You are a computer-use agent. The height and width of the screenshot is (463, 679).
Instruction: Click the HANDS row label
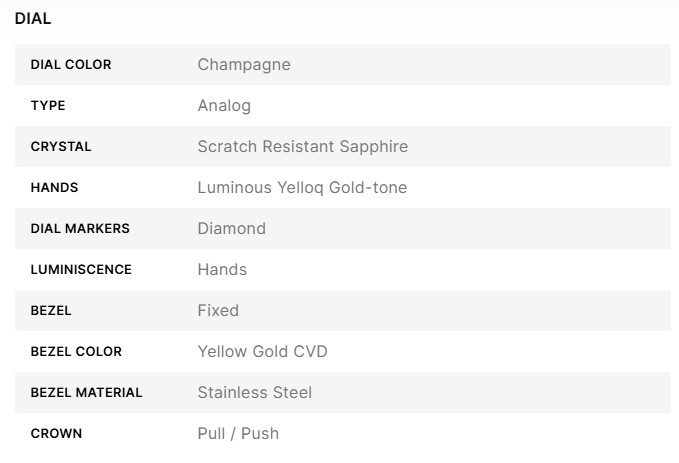click(54, 188)
